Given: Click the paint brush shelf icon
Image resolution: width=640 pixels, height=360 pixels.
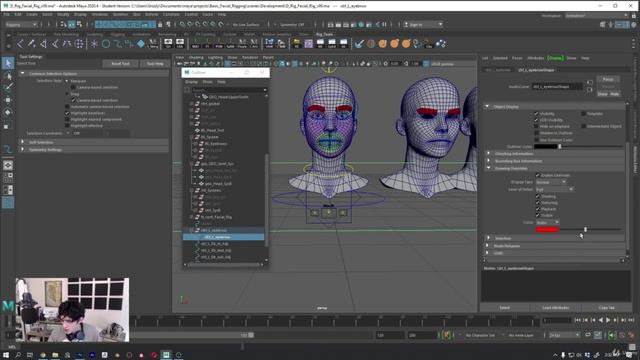Looking at the screenshot, I should 358,43.
